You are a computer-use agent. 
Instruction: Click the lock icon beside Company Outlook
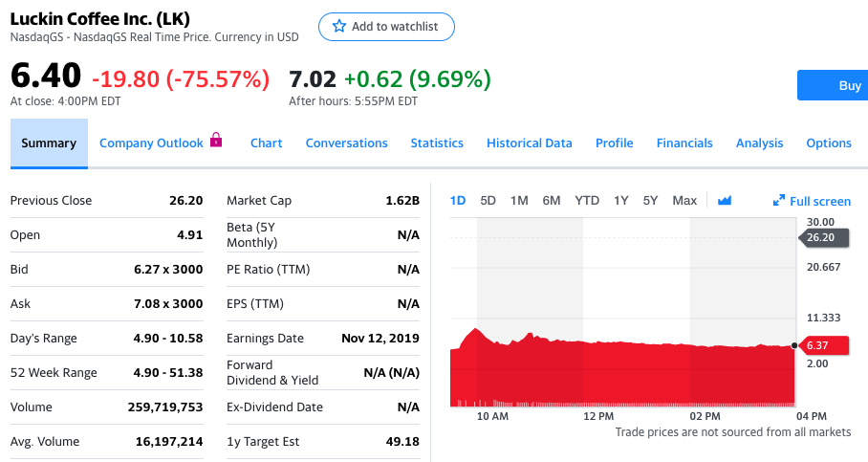coord(216,140)
